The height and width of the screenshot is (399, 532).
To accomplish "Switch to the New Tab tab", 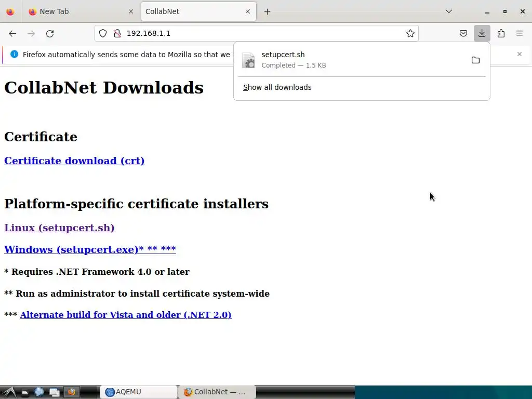I will [81, 11].
